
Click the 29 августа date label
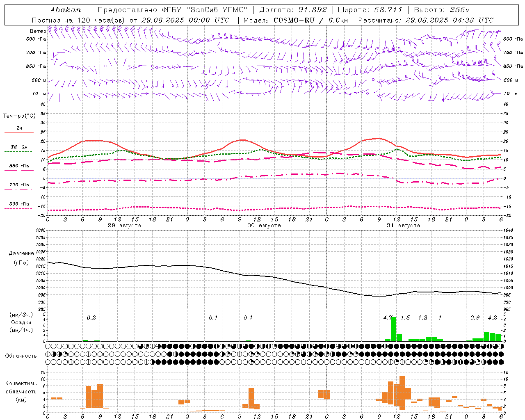pos(125,226)
